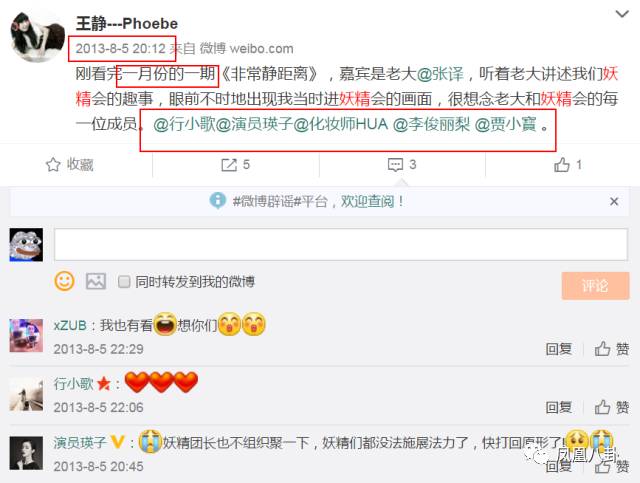This screenshot has width=640, height=483.
Task: Toggle 同时转发到我的微博 checkbox
Action: [x=124, y=282]
